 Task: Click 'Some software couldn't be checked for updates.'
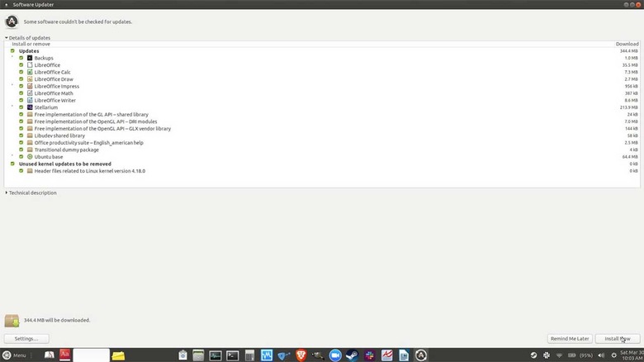coord(78,21)
